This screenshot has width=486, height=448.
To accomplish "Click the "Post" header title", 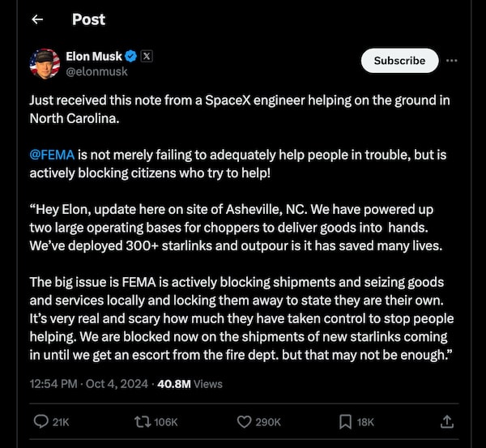I will [x=88, y=19].
